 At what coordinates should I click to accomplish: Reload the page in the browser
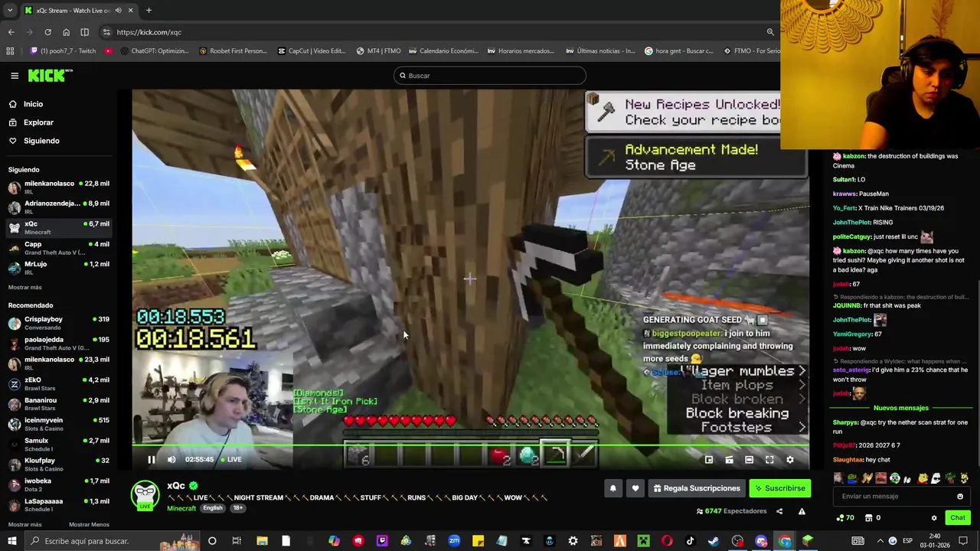coord(47,32)
